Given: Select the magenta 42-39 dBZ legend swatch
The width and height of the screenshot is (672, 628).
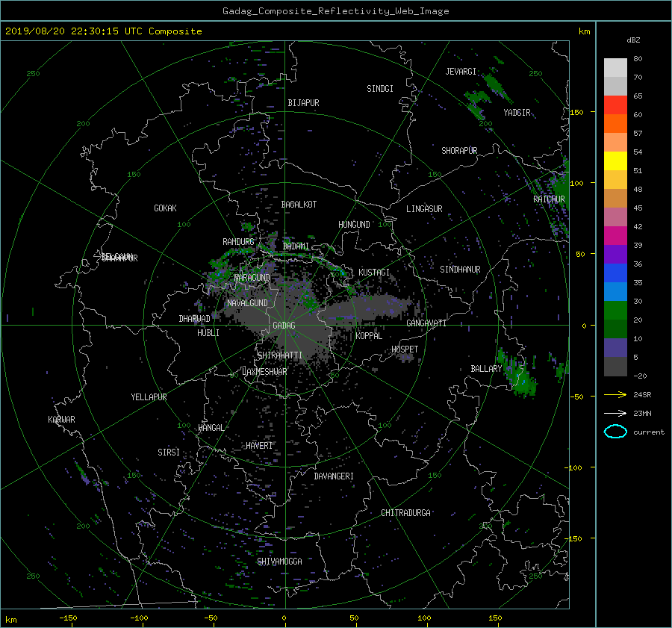Looking at the screenshot, I should tap(615, 236).
